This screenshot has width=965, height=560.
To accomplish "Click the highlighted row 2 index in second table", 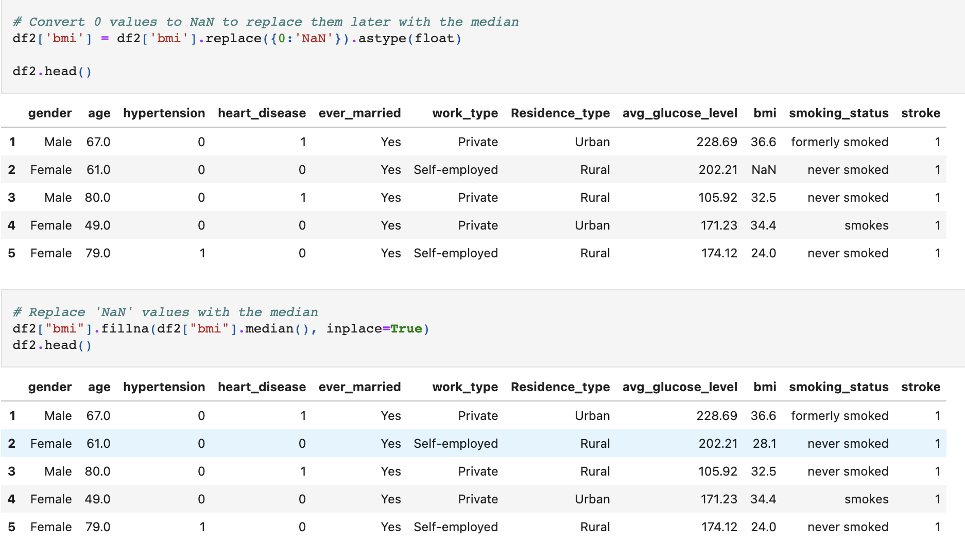I will [x=12, y=444].
